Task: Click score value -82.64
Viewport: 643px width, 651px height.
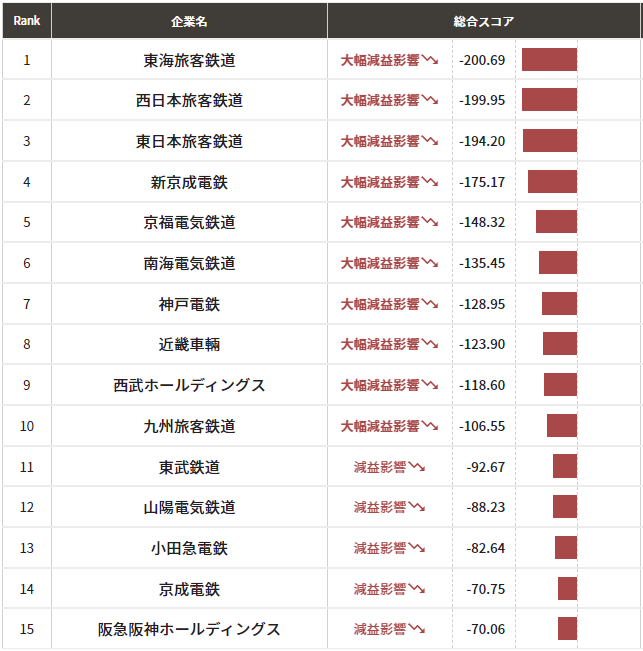Action: point(486,548)
